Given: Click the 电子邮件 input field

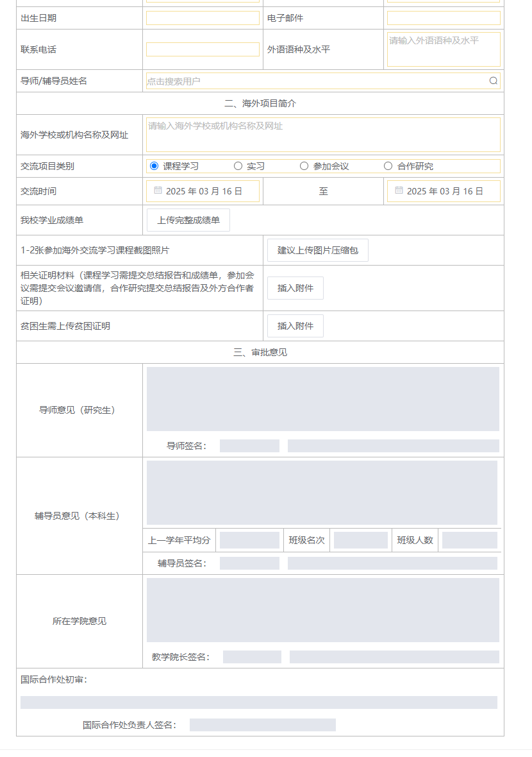Looking at the screenshot, I should pos(444,18).
